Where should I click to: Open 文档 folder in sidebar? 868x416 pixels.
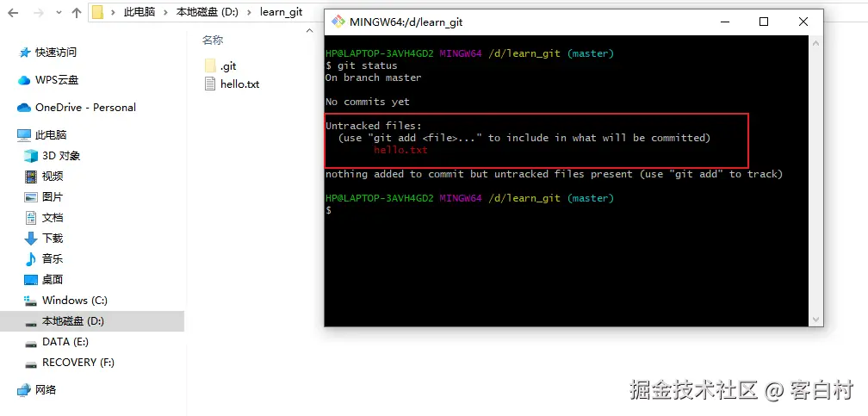pos(53,218)
